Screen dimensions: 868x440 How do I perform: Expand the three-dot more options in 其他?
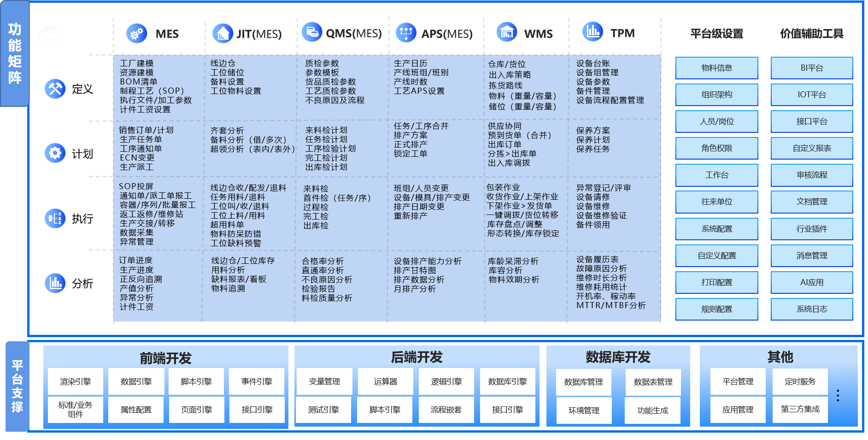tap(838, 395)
